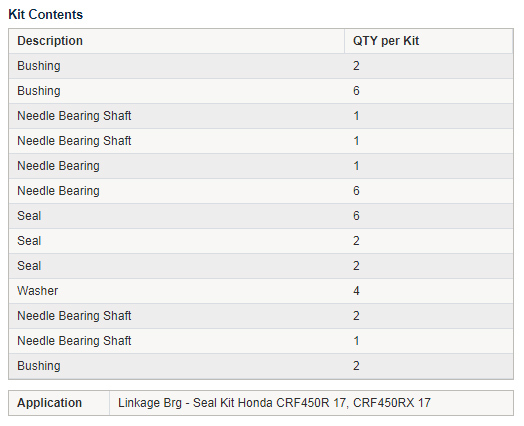Click the last Bushing row at bottom

(x=261, y=366)
